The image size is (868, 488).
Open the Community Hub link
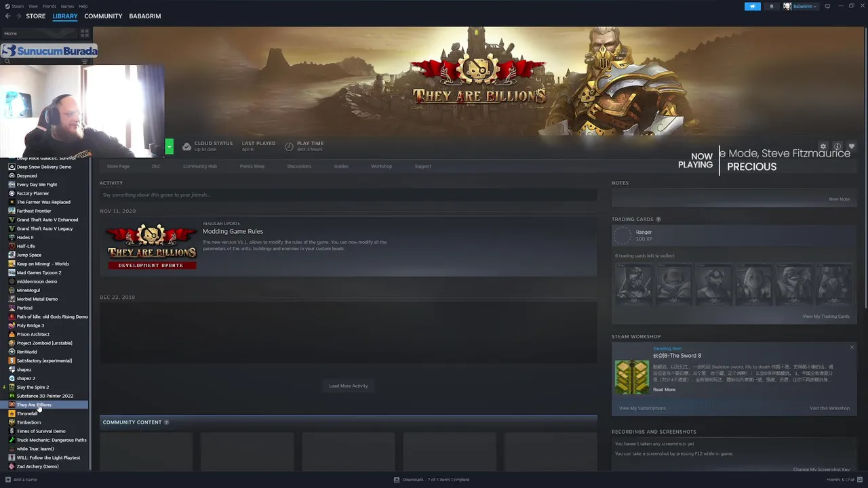click(200, 166)
